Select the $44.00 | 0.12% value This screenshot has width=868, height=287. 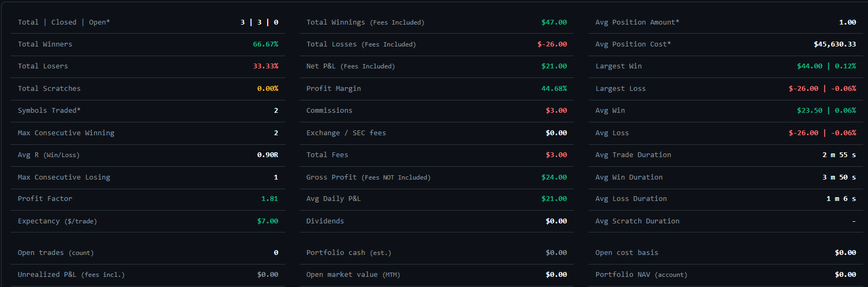pos(826,66)
